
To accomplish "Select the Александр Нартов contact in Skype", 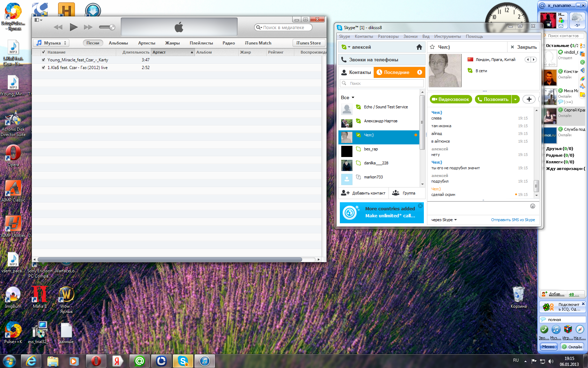I will point(379,121).
